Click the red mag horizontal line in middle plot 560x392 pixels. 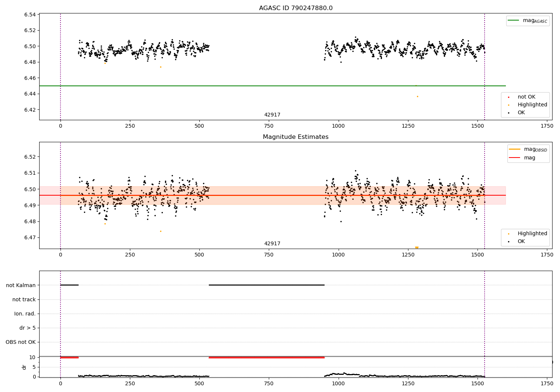coord(273,195)
